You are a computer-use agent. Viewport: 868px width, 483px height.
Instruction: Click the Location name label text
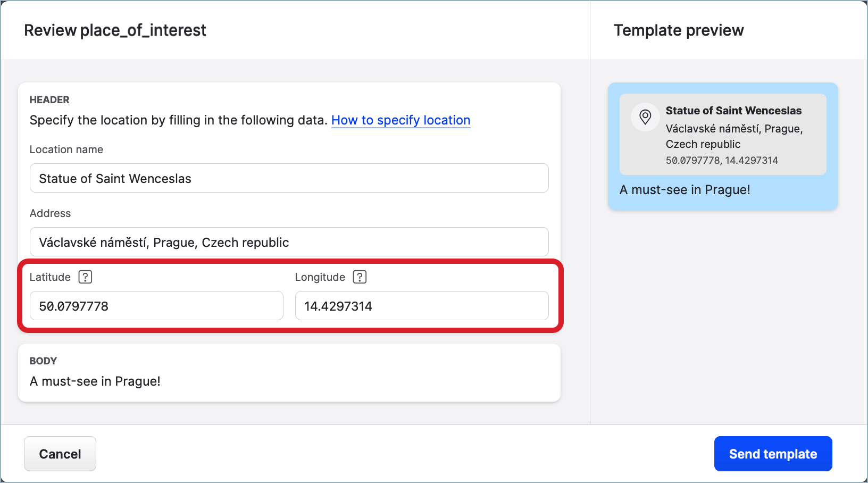66,149
